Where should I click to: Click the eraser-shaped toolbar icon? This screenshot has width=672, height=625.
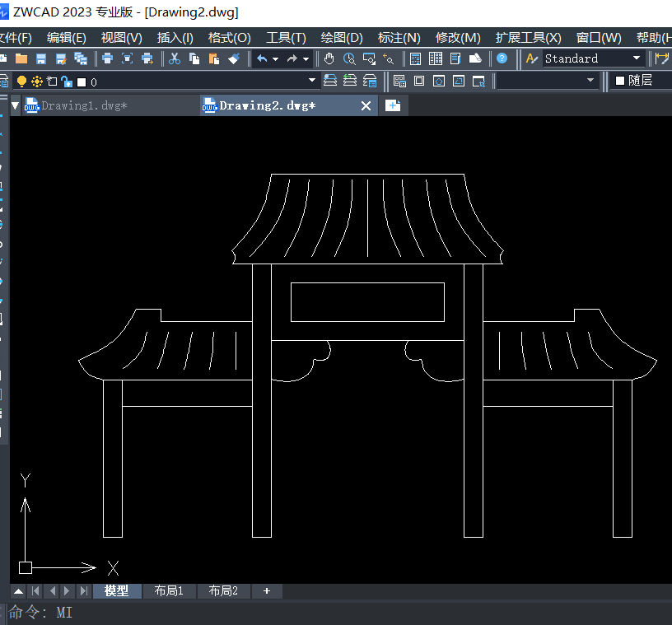[475, 58]
